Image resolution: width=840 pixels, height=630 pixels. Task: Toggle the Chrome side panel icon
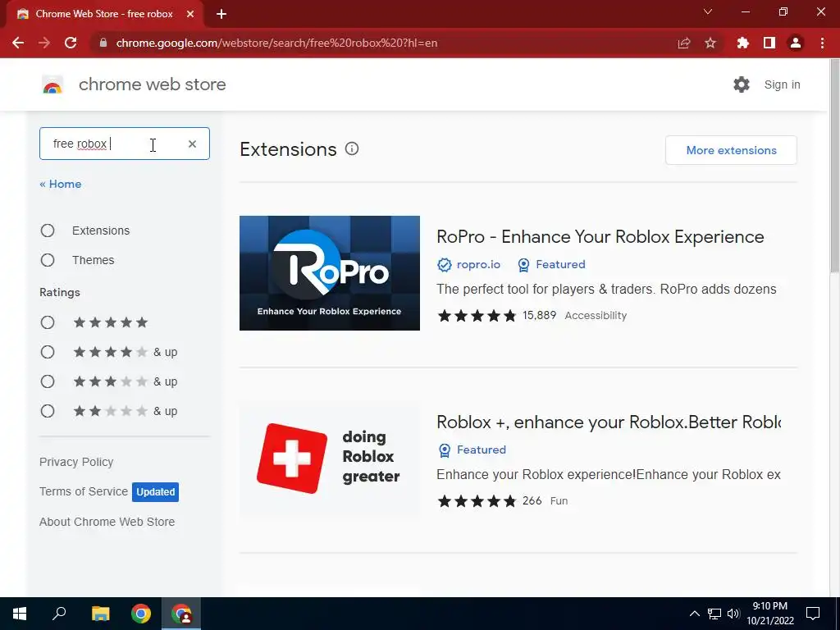point(769,43)
